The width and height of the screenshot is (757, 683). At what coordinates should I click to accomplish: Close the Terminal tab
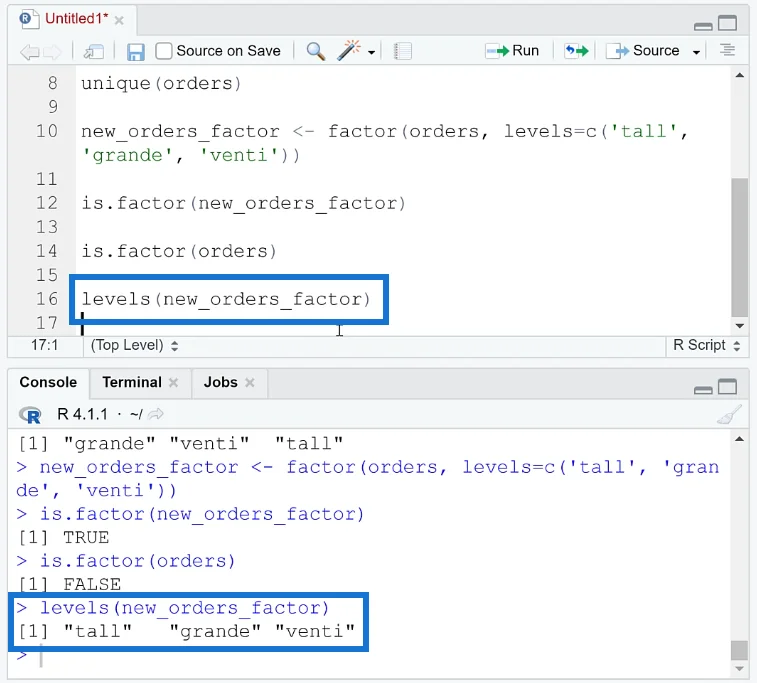173,383
